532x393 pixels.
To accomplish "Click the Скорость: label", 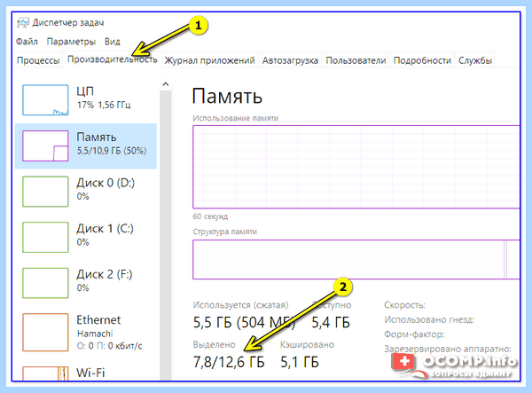I will [x=404, y=305].
